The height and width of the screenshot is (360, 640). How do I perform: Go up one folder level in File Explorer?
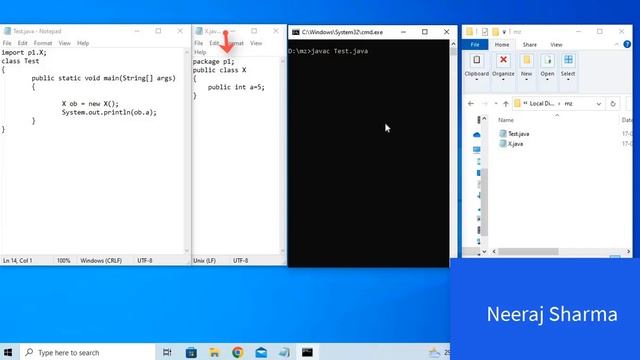[x=506, y=104]
